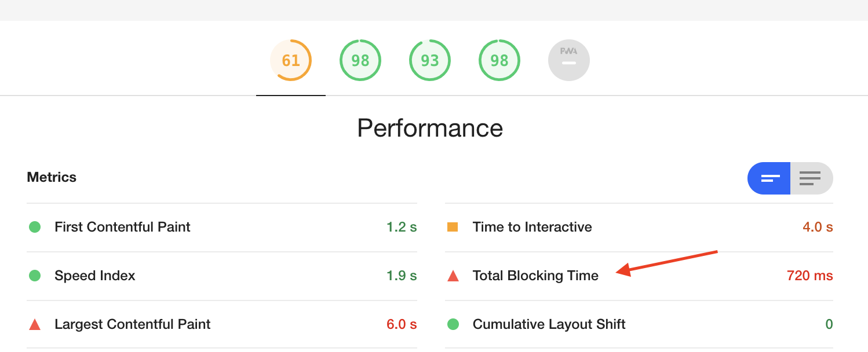The width and height of the screenshot is (868, 352).
Task: Click the Time to Interactive label
Action: point(533,227)
